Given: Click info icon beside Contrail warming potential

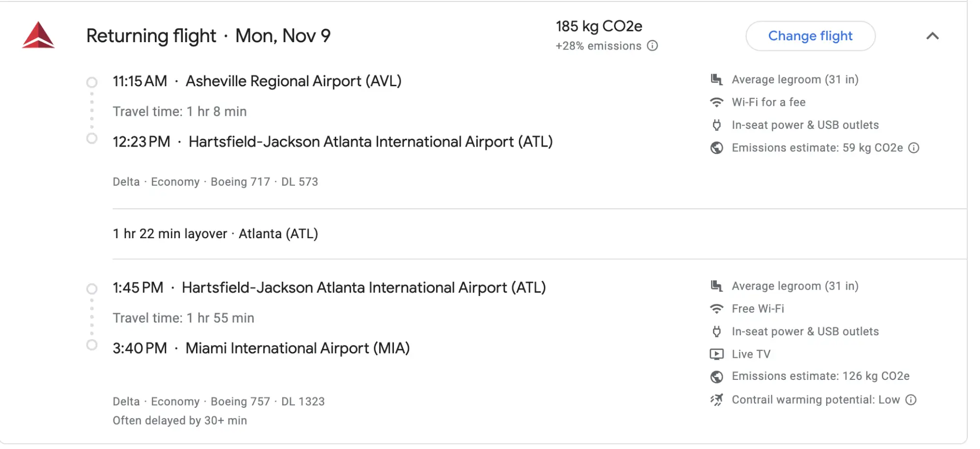Looking at the screenshot, I should click(911, 399).
